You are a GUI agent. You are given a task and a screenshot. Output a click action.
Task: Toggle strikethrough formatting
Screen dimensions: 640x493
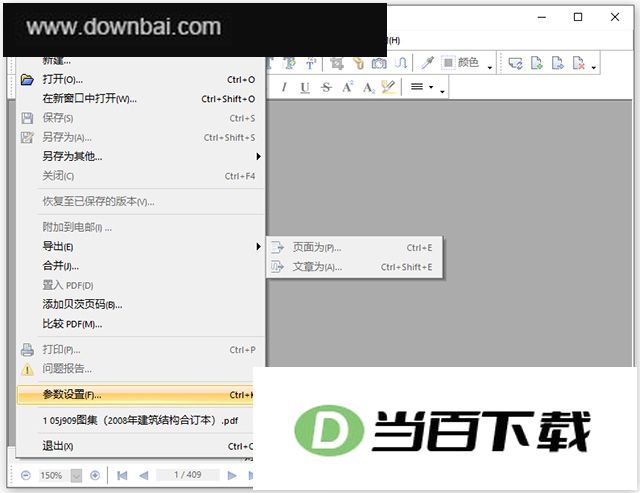click(x=326, y=87)
